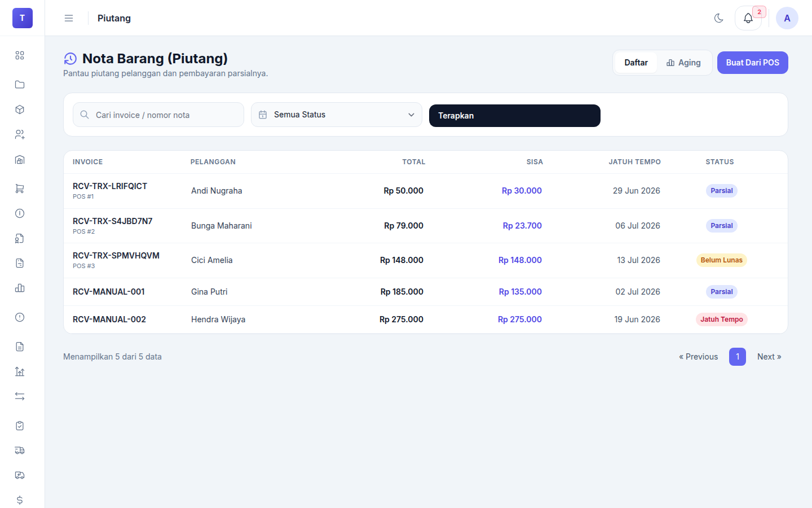The height and width of the screenshot is (508, 812).
Task: Open the shopping cart icon in sidebar
Action: click(20, 189)
